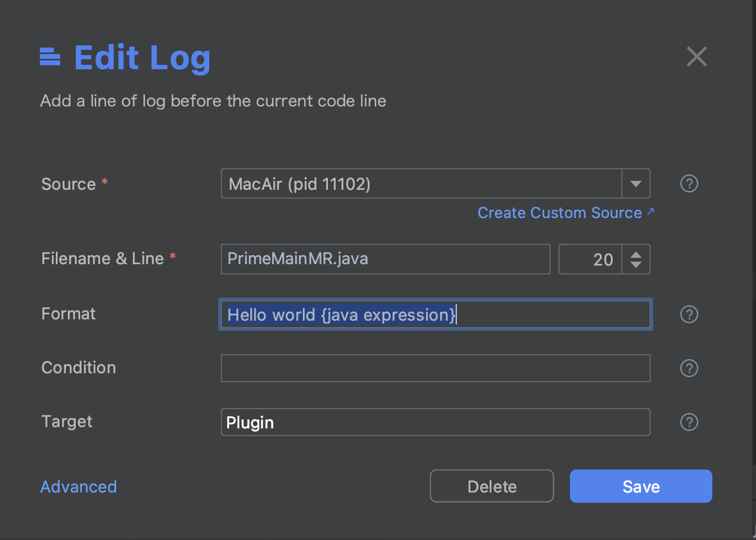
Task: Click the help icon next to Source
Action: (689, 184)
